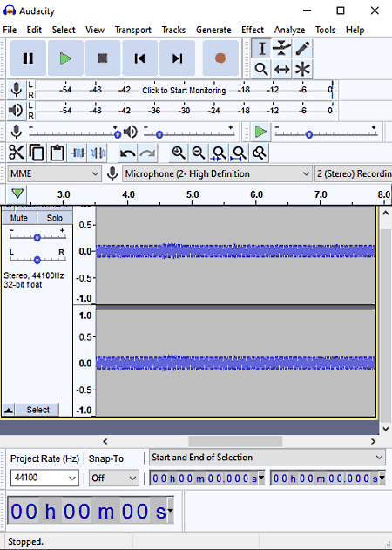Open the View menu
The height and width of the screenshot is (550, 392).
tap(95, 30)
